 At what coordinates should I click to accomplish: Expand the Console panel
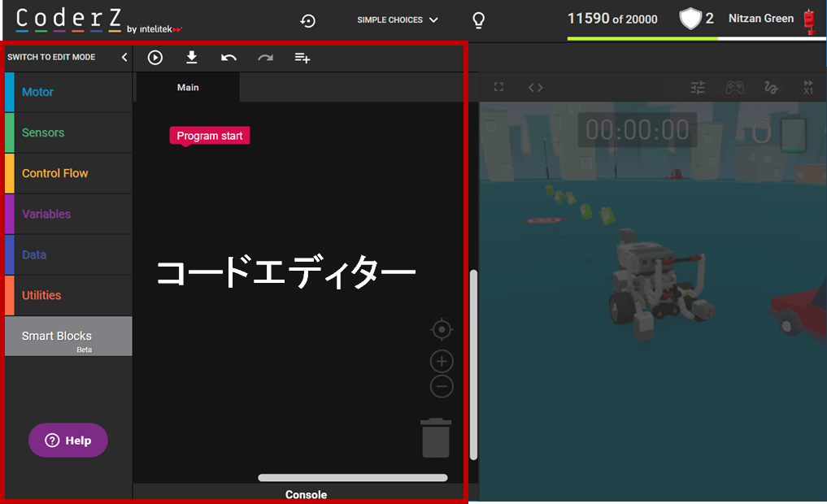click(x=306, y=494)
